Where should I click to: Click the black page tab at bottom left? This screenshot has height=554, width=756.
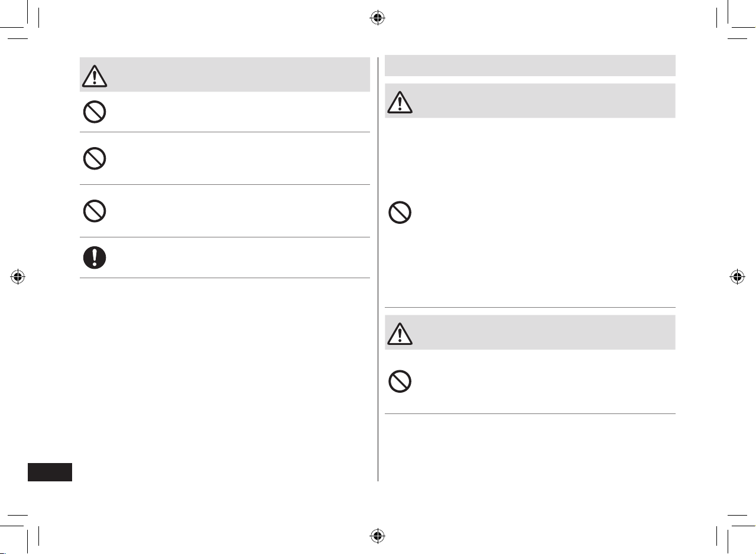pos(50,472)
